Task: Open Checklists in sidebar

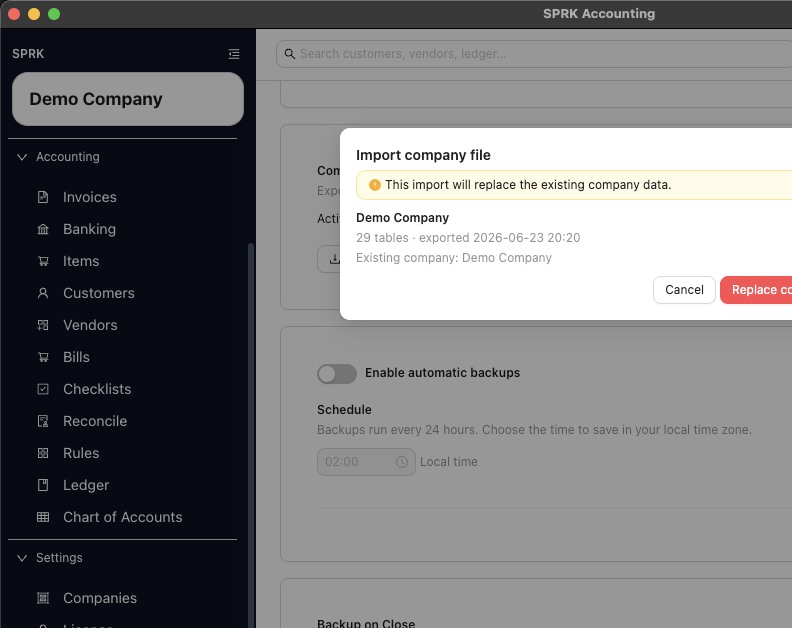Action: pos(97,389)
